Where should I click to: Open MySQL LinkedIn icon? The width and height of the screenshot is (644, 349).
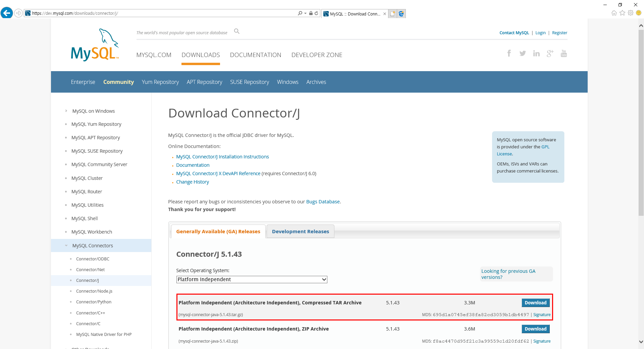pos(536,53)
